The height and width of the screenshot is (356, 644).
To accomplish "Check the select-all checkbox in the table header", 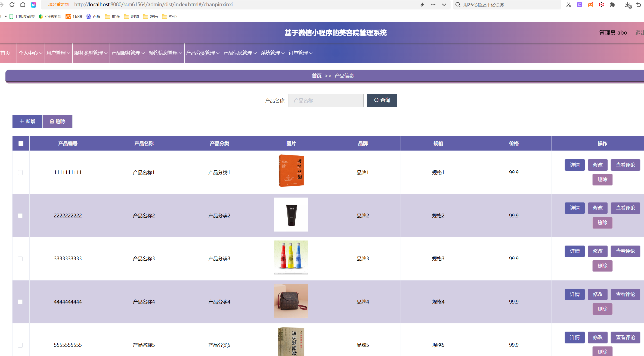I will [x=21, y=143].
